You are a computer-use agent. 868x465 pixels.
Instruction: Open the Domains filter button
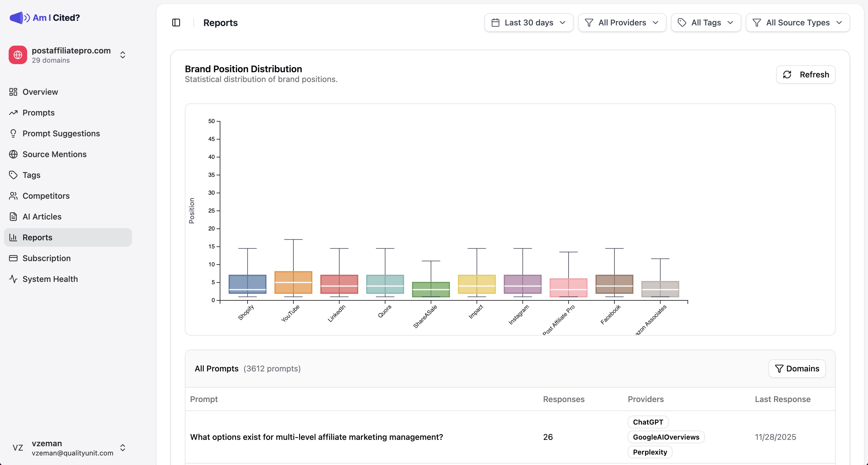tap(797, 368)
